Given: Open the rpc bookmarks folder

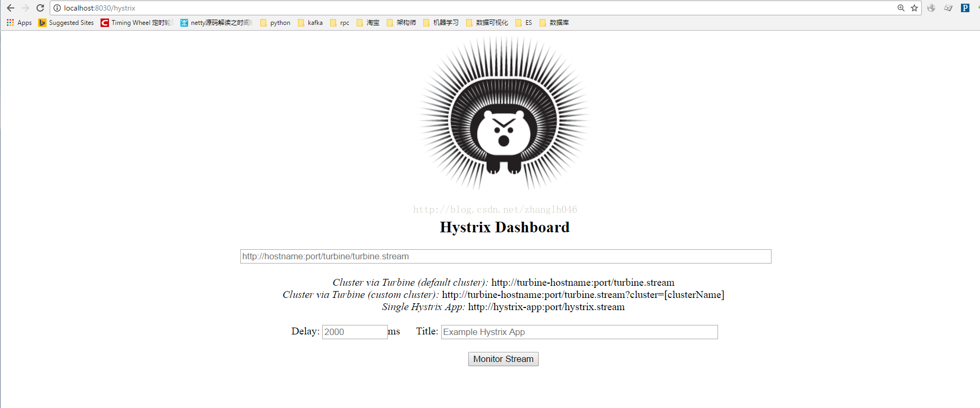Looking at the screenshot, I should click(340, 23).
